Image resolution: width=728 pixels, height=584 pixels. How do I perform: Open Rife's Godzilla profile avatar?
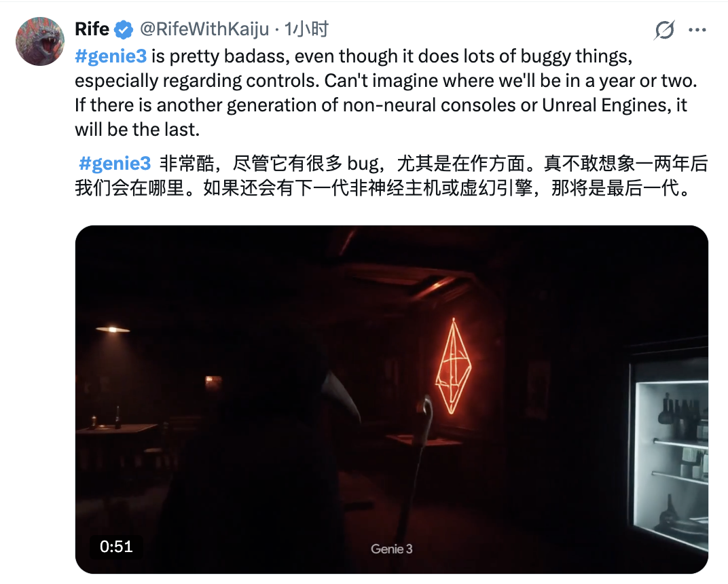point(40,41)
